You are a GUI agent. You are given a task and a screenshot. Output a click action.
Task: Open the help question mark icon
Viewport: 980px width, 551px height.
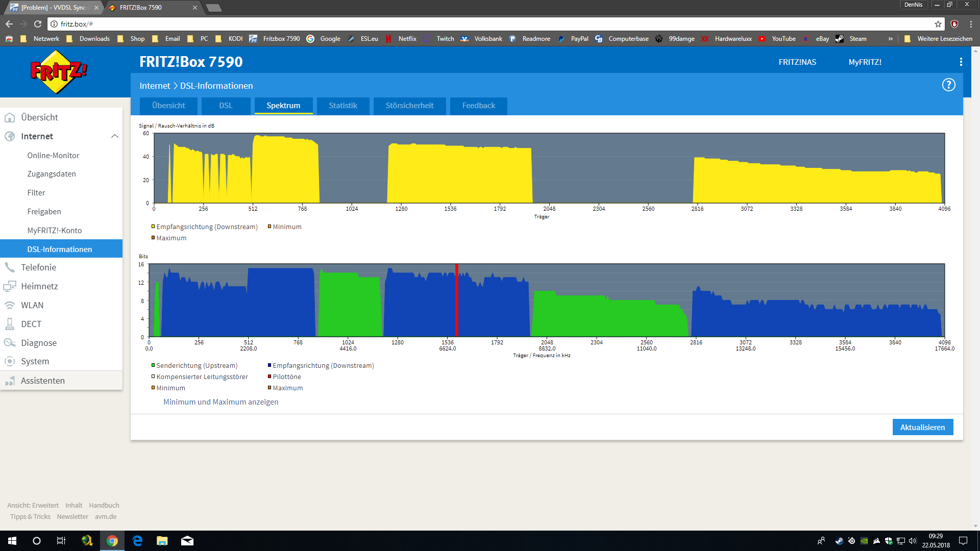pyautogui.click(x=948, y=85)
